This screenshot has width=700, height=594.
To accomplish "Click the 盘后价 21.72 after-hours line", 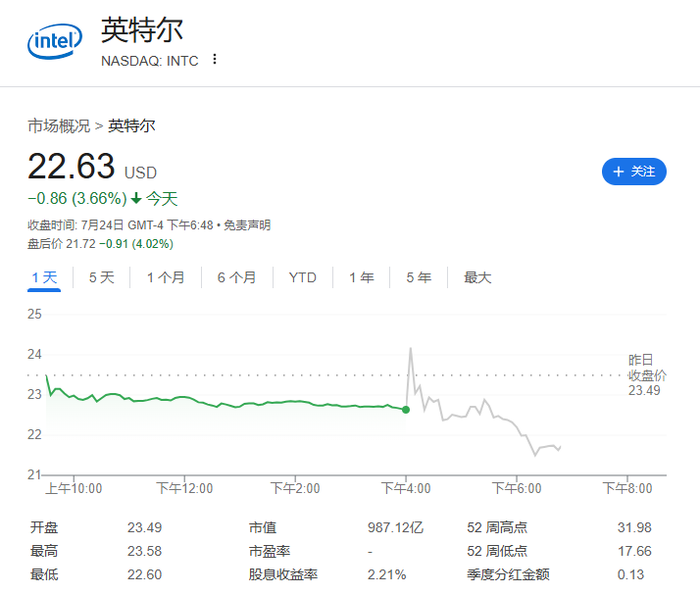I will [x=100, y=244].
